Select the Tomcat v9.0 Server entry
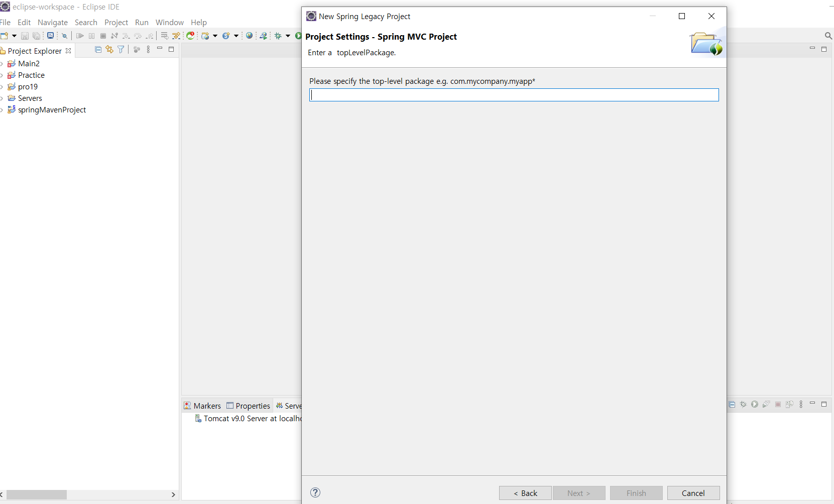The width and height of the screenshot is (834, 504). point(248,419)
